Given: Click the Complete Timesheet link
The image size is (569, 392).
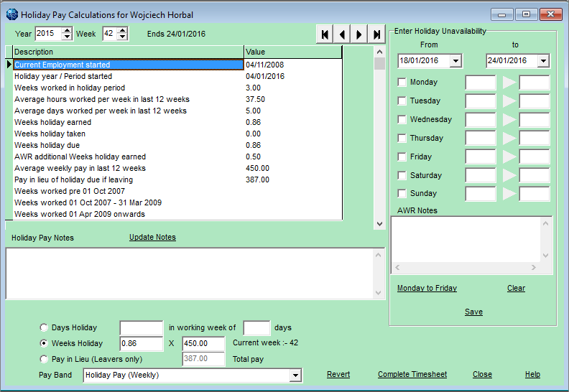Looking at the screenshot, I should (412, 374).
